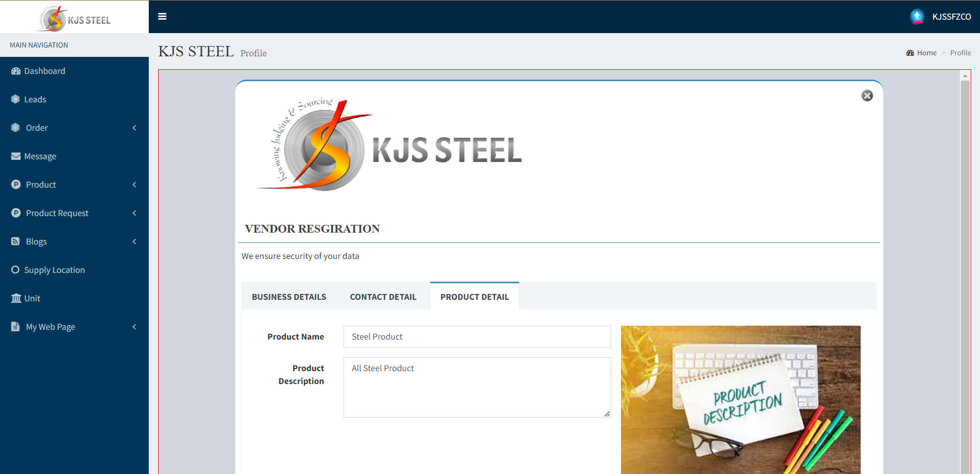Select the Product Detail tab
The height and width of the screenshot is (474, 980).
pyautogui.click(x=474, y=296)
